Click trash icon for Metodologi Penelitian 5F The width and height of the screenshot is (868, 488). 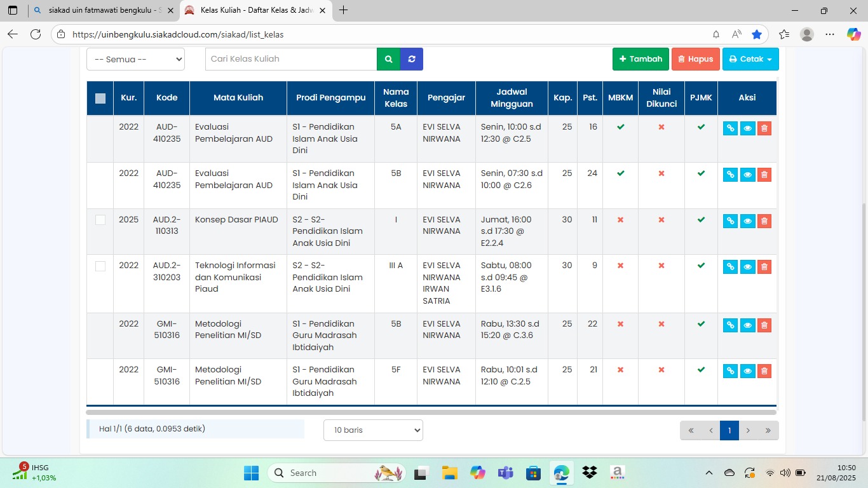(x=764, y=371)
